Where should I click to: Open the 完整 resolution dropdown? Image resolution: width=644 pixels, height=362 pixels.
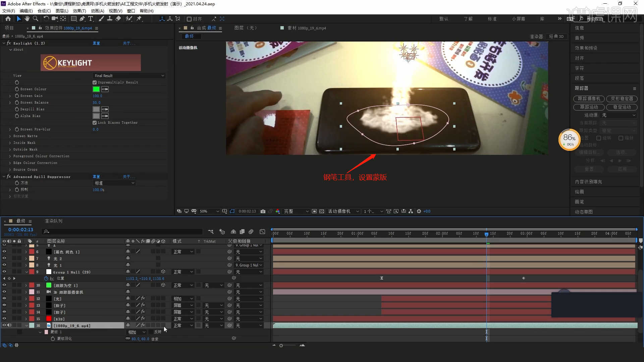click(296, 211)
